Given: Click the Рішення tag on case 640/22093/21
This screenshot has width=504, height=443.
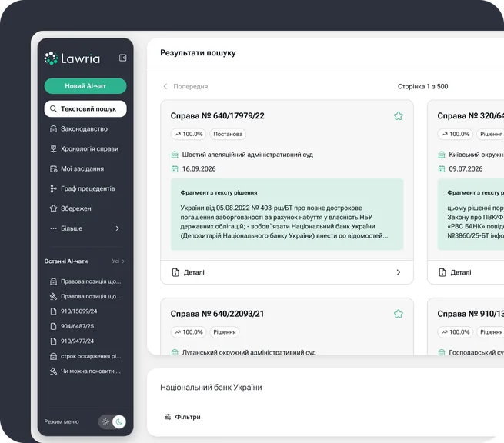Looking at the screenshot, I should (x=225, y=332).
